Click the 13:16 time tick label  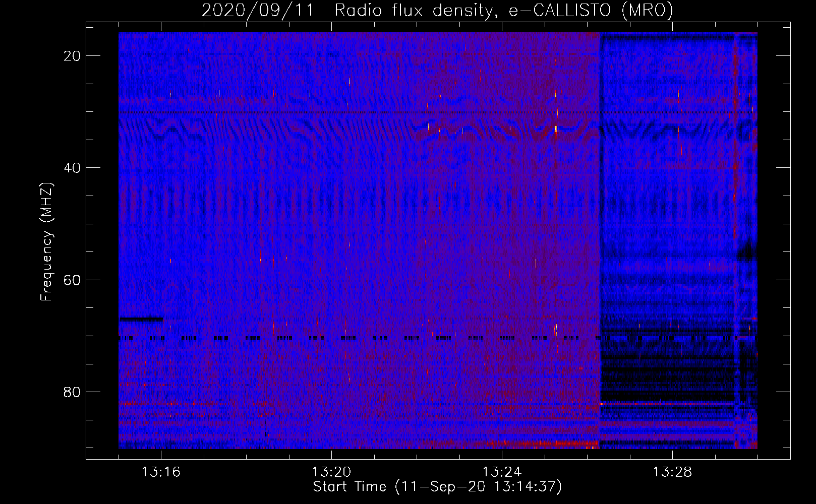(161, 472)
